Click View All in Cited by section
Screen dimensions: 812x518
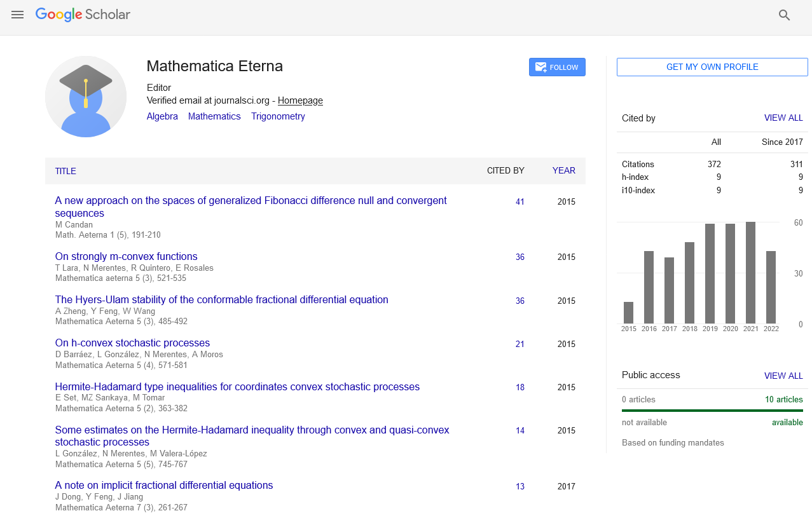[783, 118]
